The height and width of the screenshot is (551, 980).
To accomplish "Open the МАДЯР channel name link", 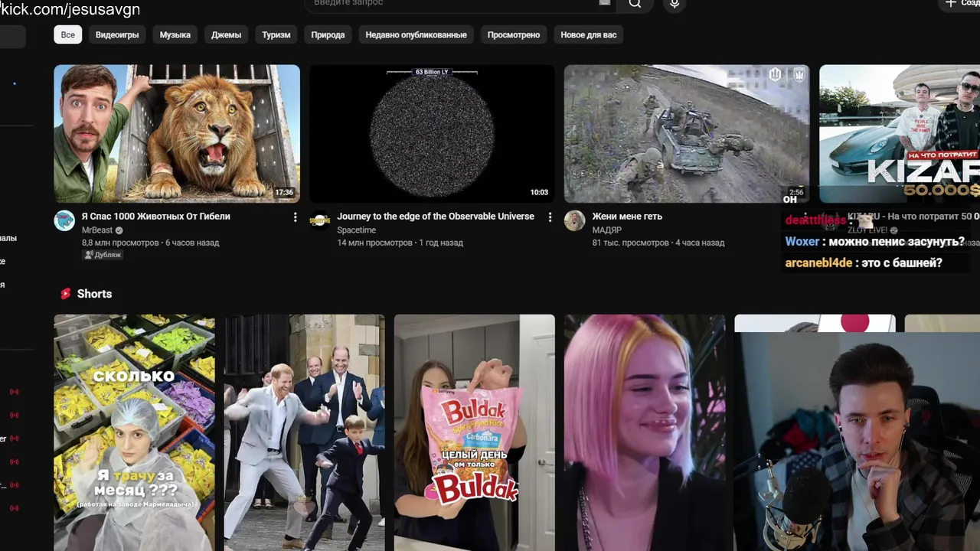I will coord(606,230).
